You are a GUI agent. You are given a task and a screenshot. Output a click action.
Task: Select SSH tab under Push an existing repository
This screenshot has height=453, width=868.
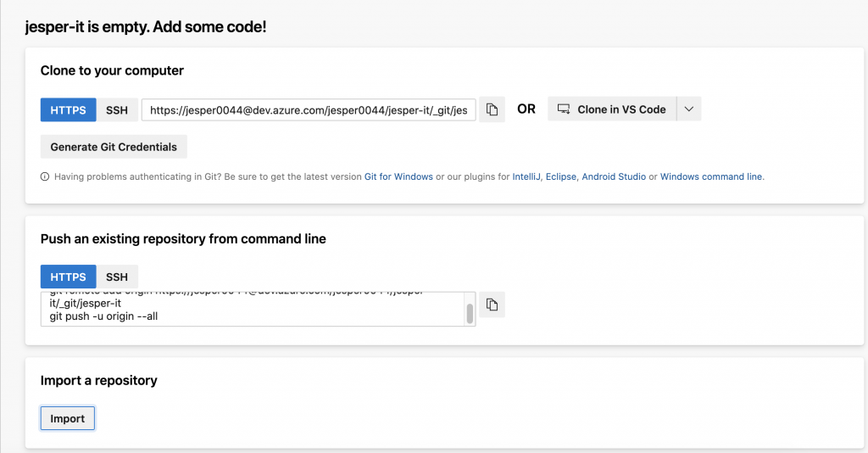pyautogui.click(x=117, y=277)
